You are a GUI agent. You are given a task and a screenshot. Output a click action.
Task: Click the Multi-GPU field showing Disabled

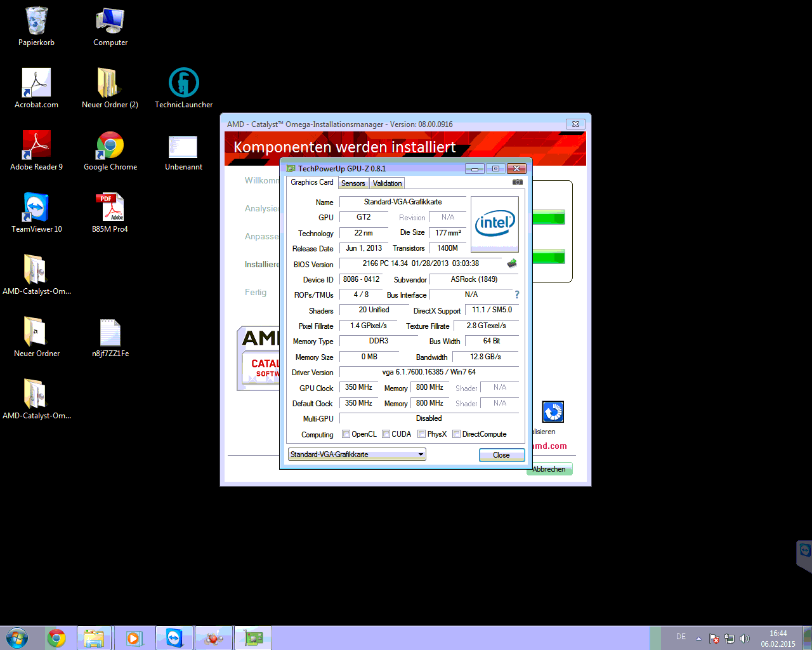429,418
